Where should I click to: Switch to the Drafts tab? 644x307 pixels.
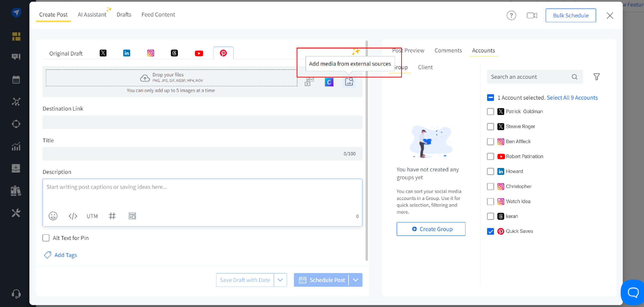click(124, 15)
